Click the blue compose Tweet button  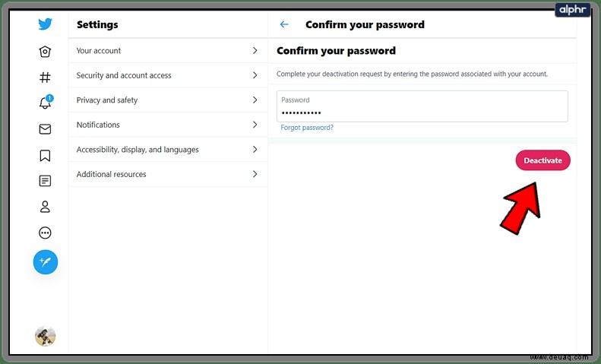click(x=46, y=262)
